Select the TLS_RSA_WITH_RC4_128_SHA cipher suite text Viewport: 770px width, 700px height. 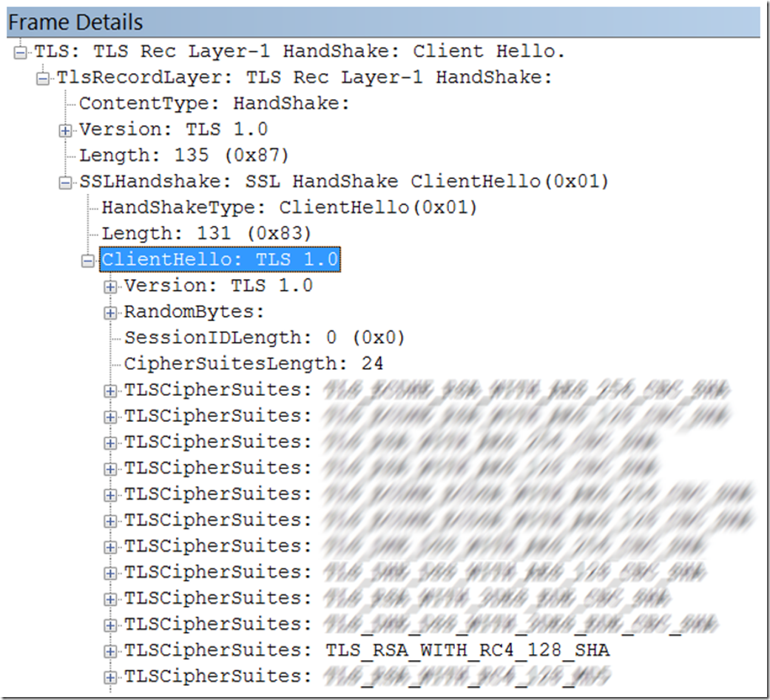point(467,650)
